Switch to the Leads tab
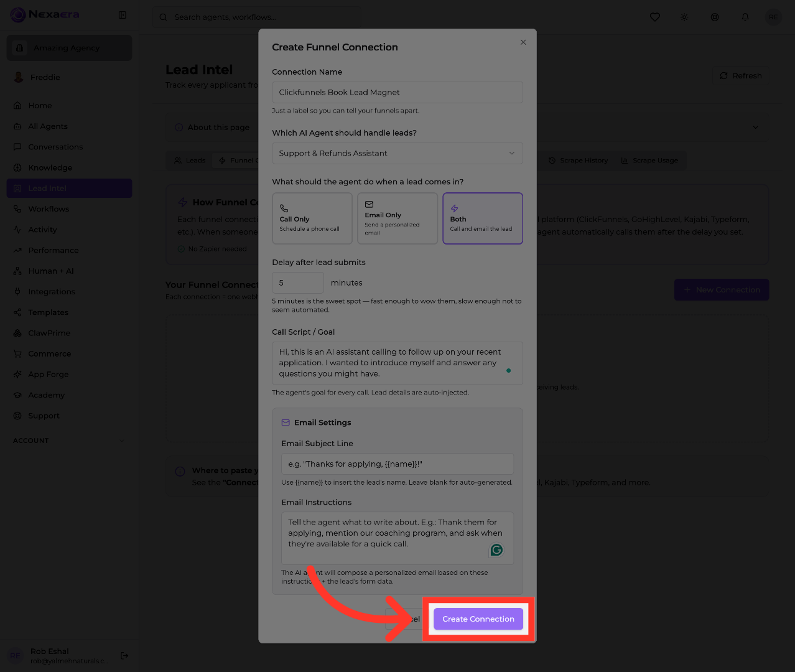The image size is (795, 672). point(189,161)
